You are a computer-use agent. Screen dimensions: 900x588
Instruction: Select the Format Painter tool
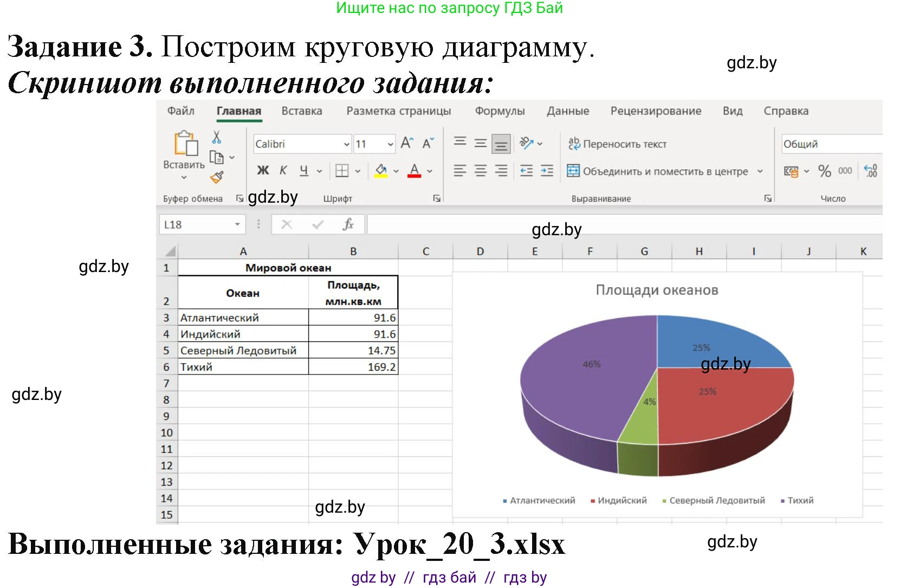[x=216, y=176]
